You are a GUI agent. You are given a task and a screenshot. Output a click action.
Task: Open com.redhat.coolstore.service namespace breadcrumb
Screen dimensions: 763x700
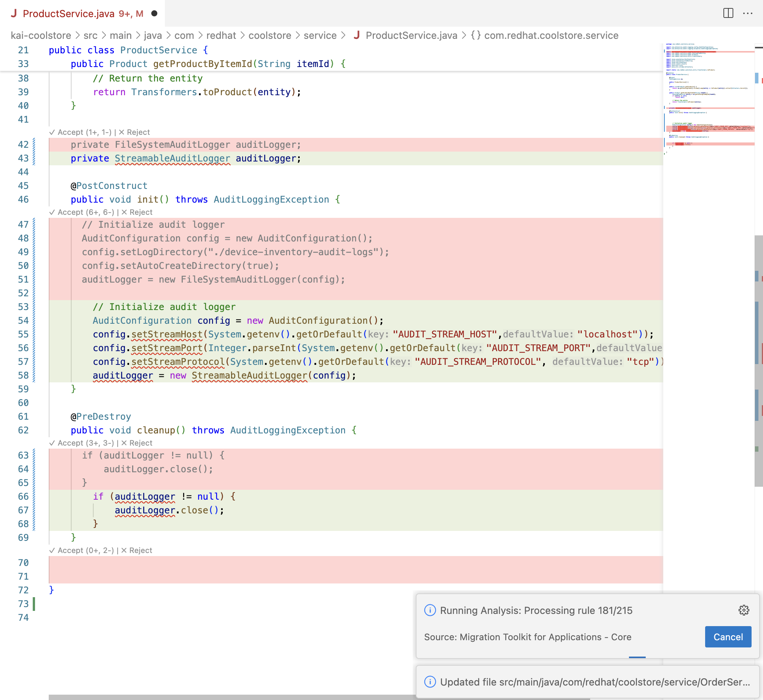[x=551, y=35]
